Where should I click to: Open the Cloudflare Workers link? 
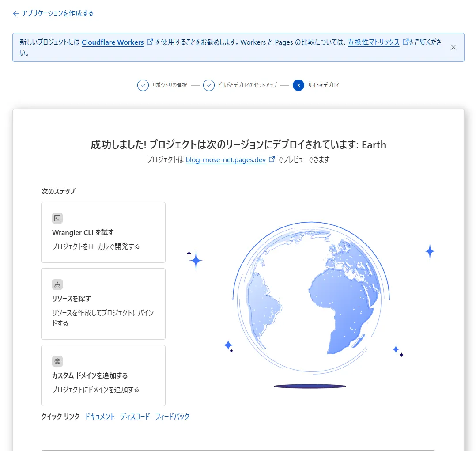[x=112, y=42]
